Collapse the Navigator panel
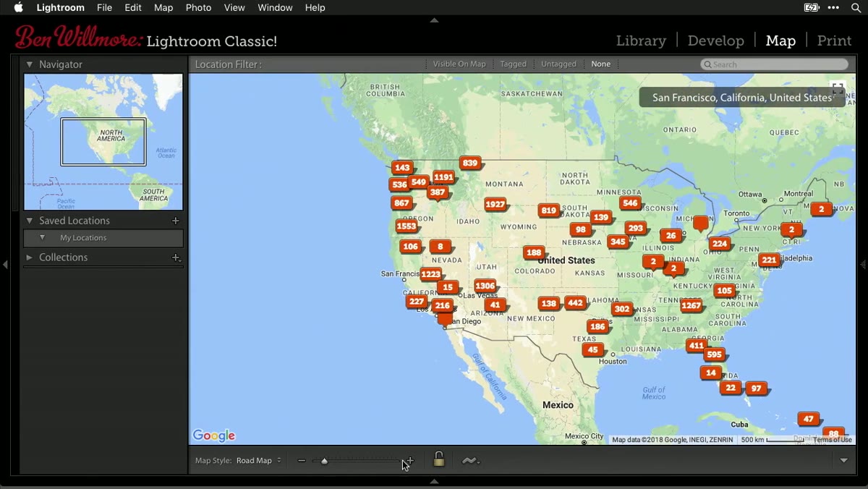 click(x=30, y=64)
